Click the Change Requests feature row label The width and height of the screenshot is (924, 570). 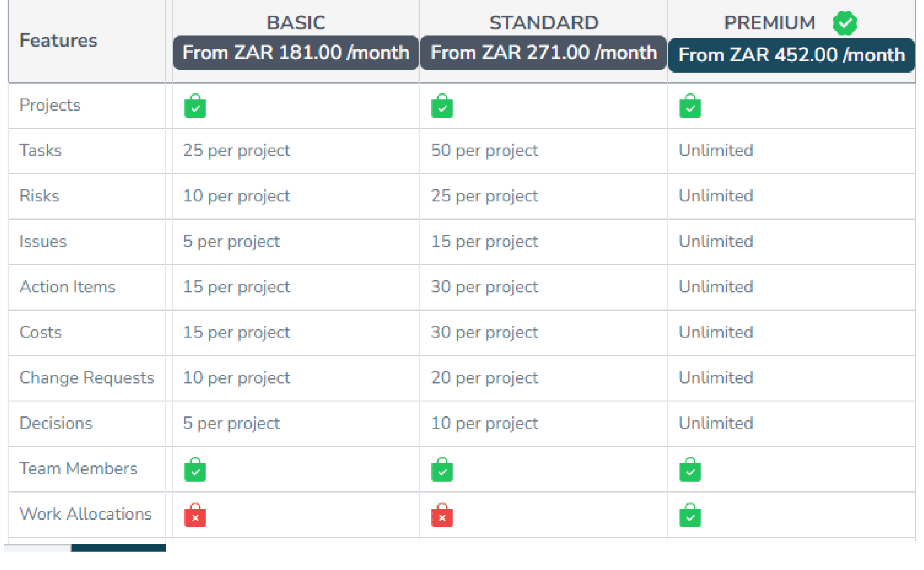87,378
